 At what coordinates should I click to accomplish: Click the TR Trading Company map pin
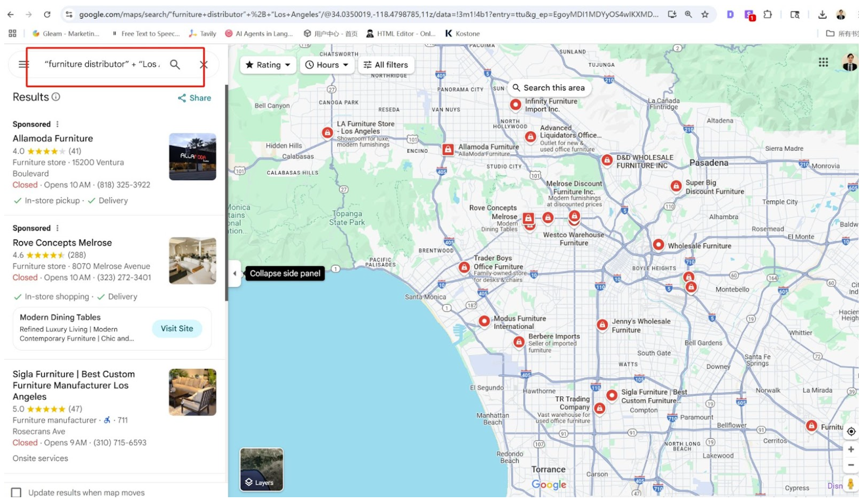pyautogui.click(x=599, y=409)
